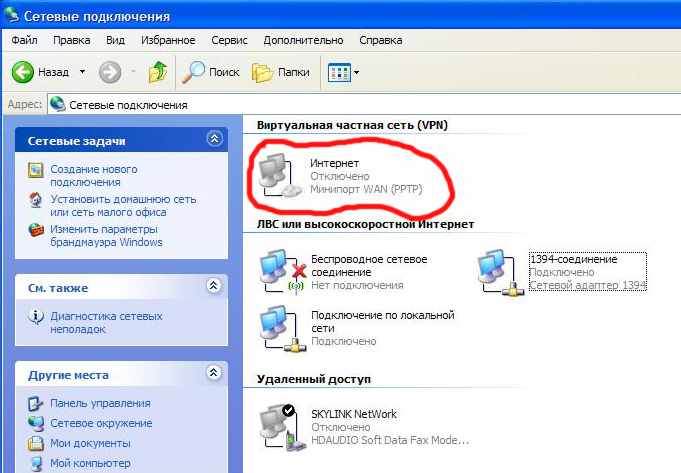The height and width of the screenshot is (473, 681).
Task: Click the My Documents folder icon
Action: click(36, 443)
